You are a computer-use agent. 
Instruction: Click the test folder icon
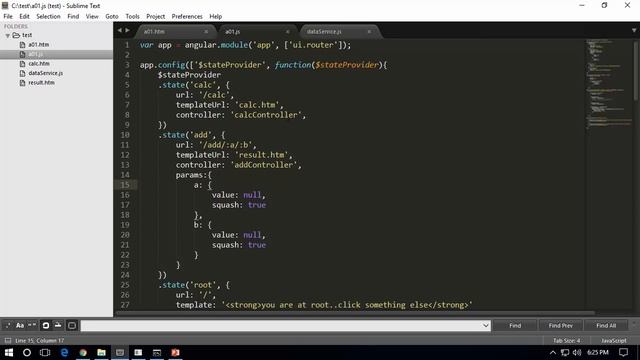pos(16,35)
